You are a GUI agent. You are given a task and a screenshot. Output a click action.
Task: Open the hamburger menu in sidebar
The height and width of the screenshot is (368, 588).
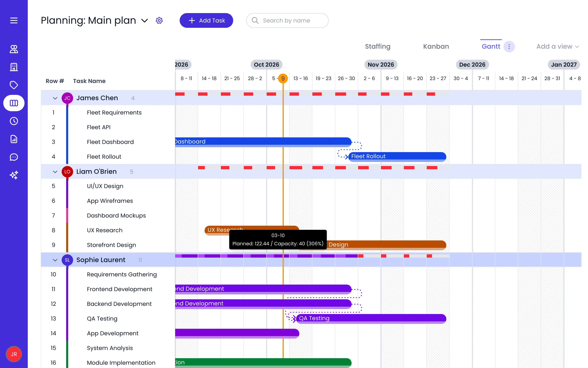[x=14, y=20]
